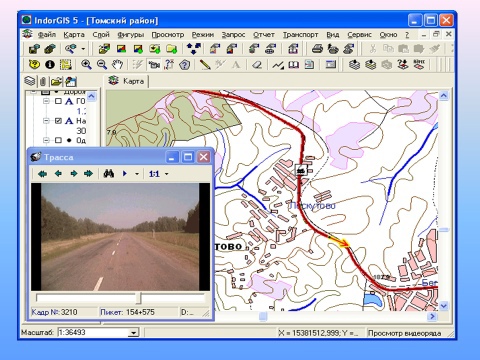Select the zoom in magnifier tool
The width and height of the screenshot is (480, 360).
(86, 64)
